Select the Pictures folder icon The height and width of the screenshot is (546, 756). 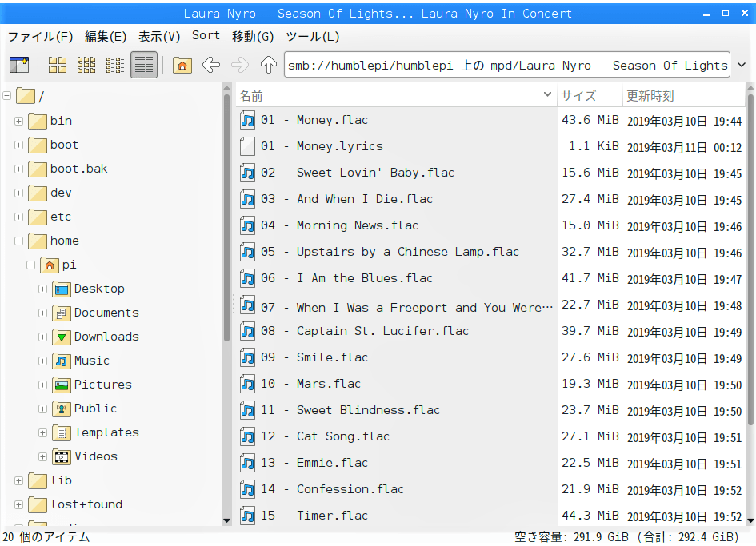[x=62, y=385]
